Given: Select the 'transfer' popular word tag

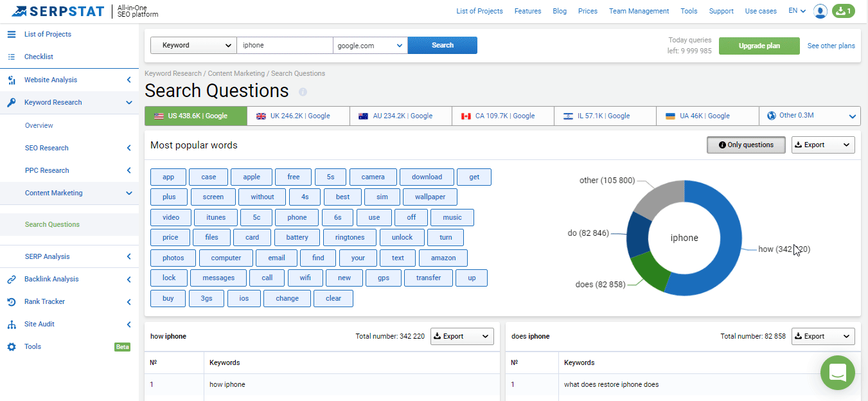Looking at the screenshot, I should coord(429,278).
